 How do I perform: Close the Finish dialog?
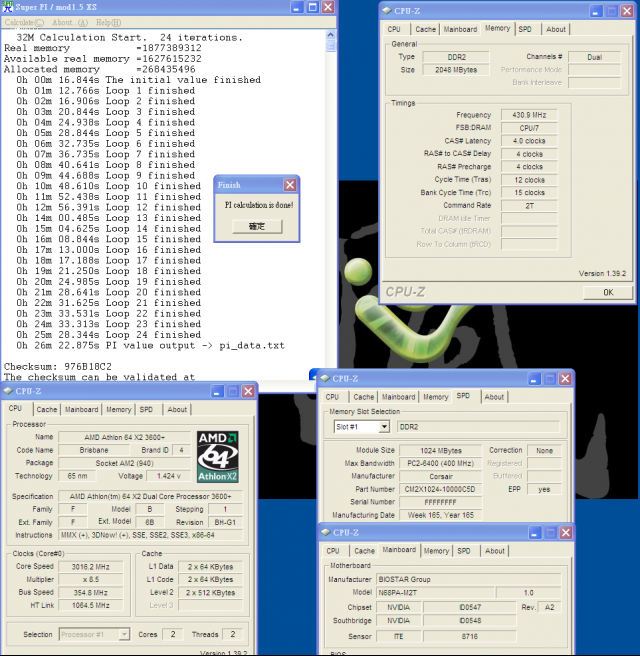290,185
